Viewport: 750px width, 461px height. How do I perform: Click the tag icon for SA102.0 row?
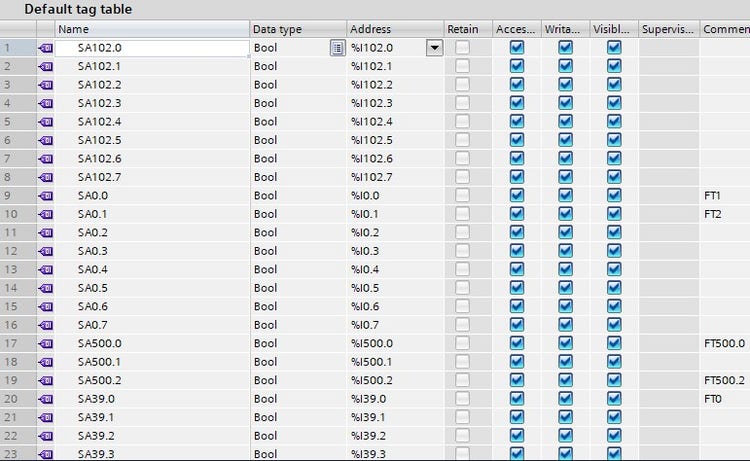coord(45,48)
